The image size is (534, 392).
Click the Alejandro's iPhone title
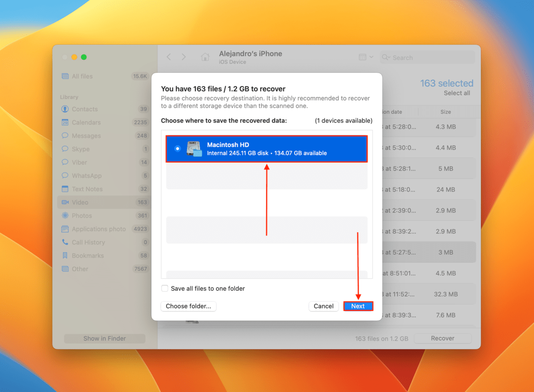(251, 53)
